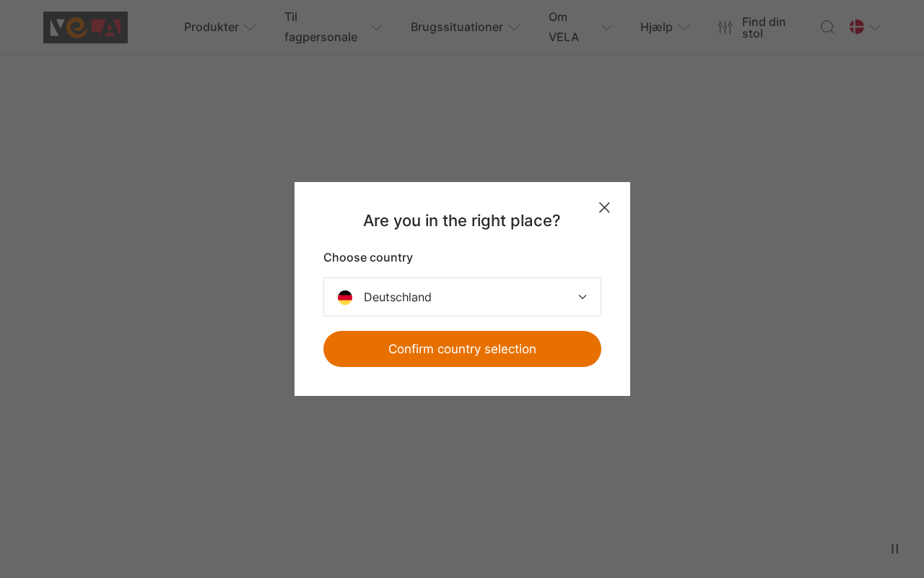This screenshot has width=924, height=578.
Task: Open the Hjælp menu
Action: pos(656,27)
